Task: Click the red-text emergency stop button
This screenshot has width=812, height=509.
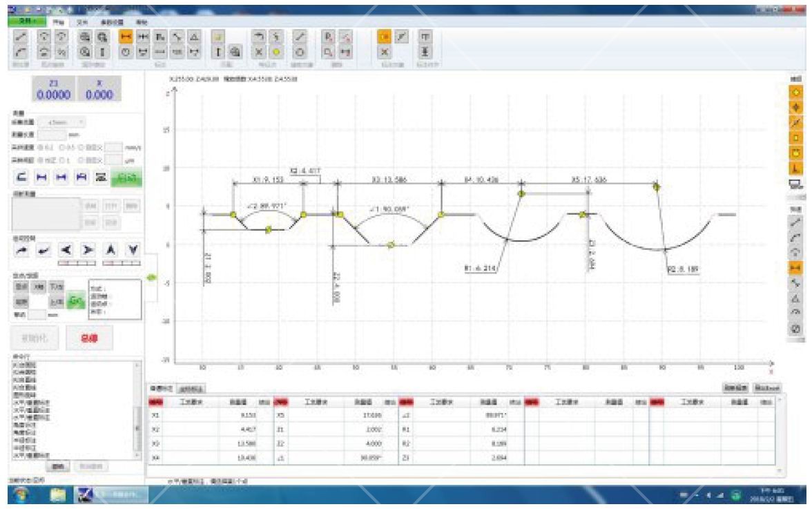Action: click(x=89, y=338)
